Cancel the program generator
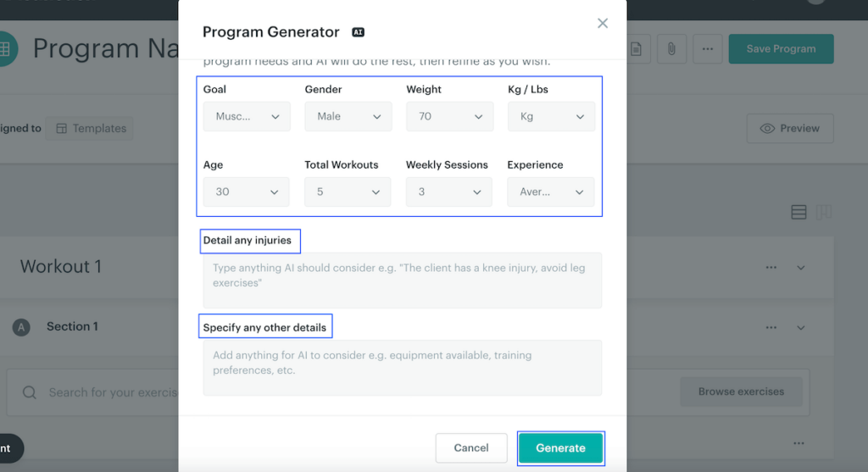Image resolution: width=868 pixels, height=472 pixels. coord(471,448)
